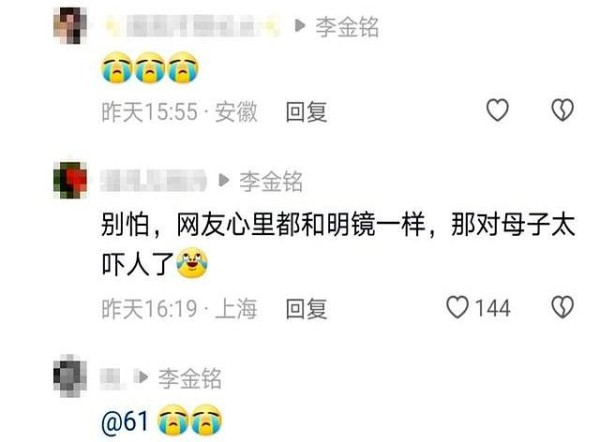The image size is (600, 442).
Task: Reply to the 昨天16:19 上海 comment
Action: [306, 309]
